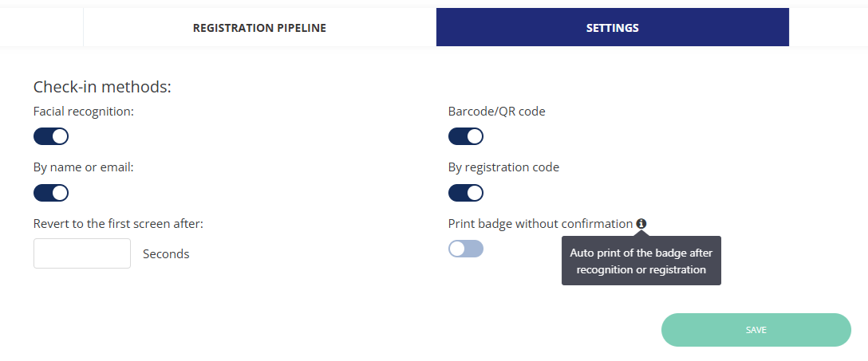Switch to the Registration Pipeline tab
The height and width of the screenshot is (361, 868).
259,28
